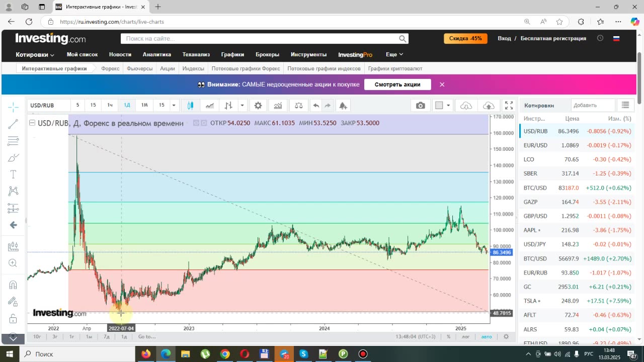Image resolution: width=644 pixels, height=362 pixels.
Task: Open the layout dropdown arrow
Action: [448, 106]
